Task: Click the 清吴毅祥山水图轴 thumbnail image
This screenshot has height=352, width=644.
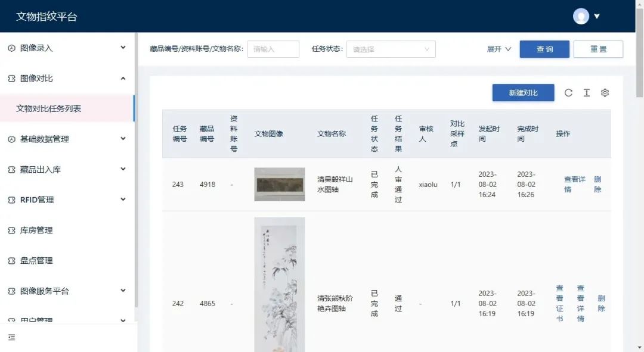Action: click(x=279, y=184)
